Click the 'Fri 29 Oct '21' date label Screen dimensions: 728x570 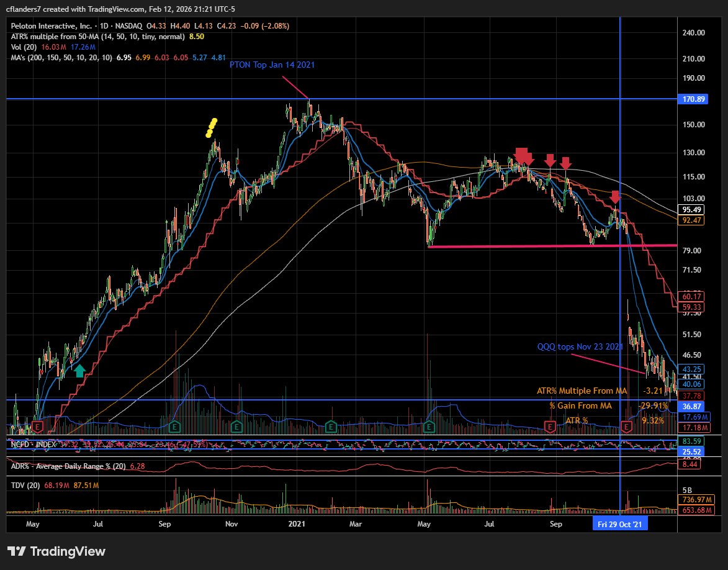coord(620,524)
